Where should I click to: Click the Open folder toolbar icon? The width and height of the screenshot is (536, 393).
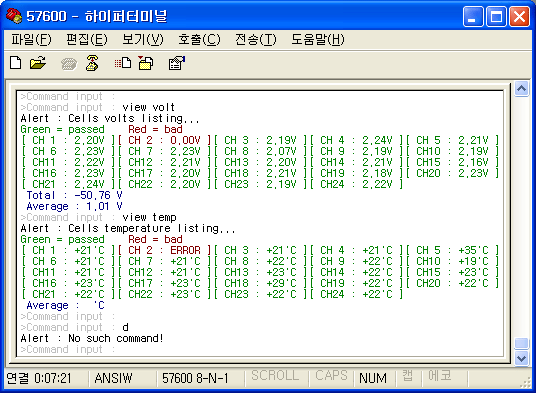pyautogui.click(x=38, y=63)
